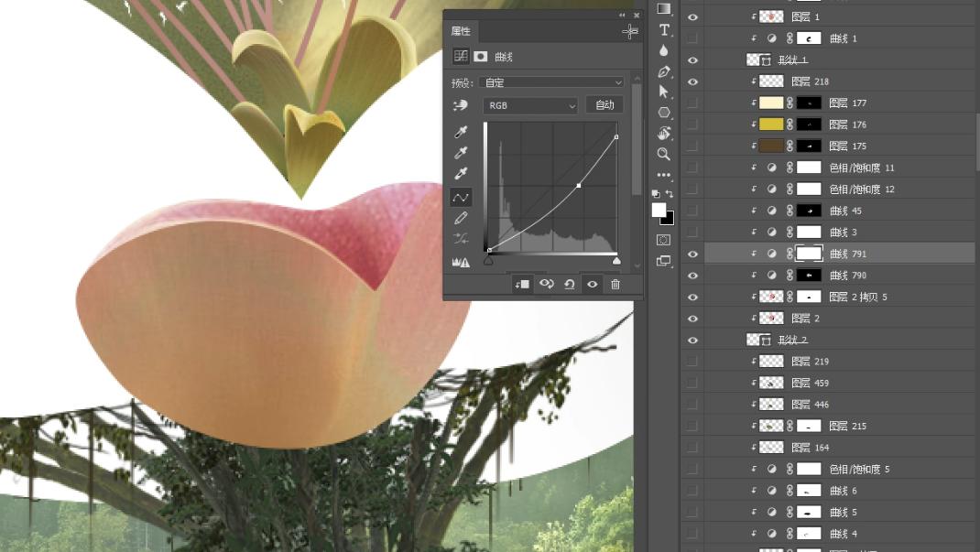Change screen mode icon in toolbar
The width and height of the screenshot is (980, 552).
[664, 261]
